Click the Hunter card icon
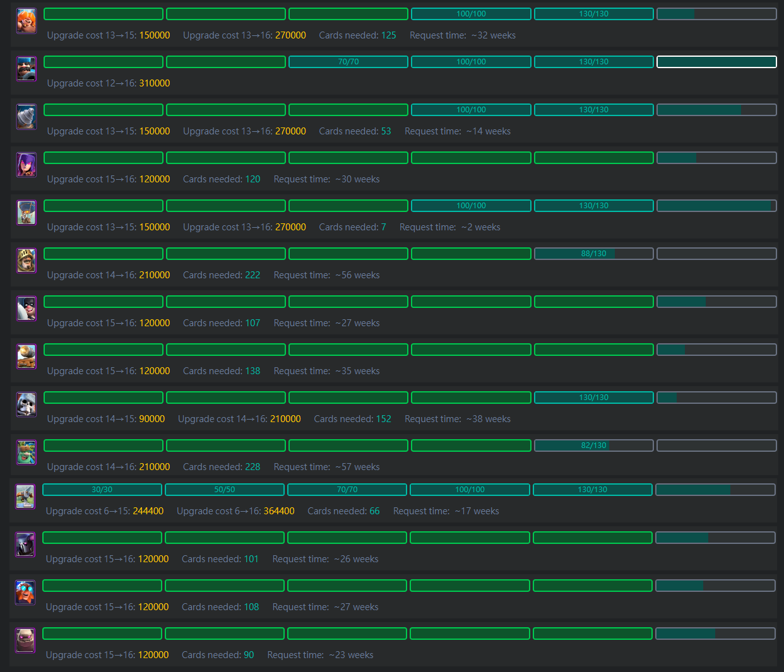 26,69
